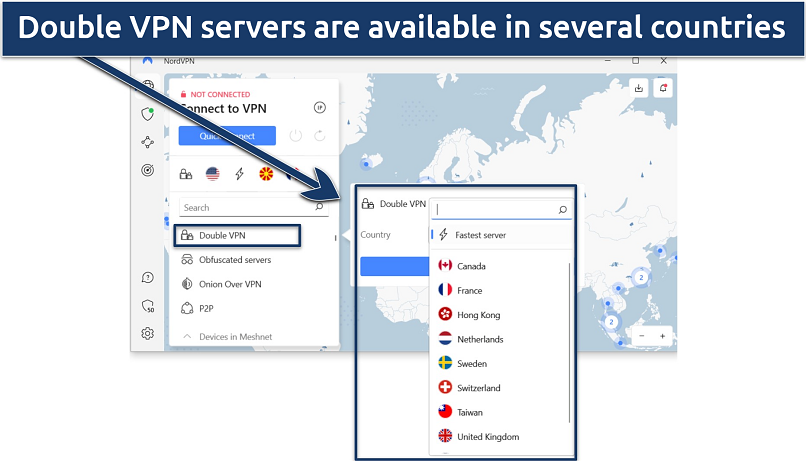806x461 pixels.
Task: Collapse the Devices in Meshnet section
Action: pyautogui.click(x=188, y=337)
